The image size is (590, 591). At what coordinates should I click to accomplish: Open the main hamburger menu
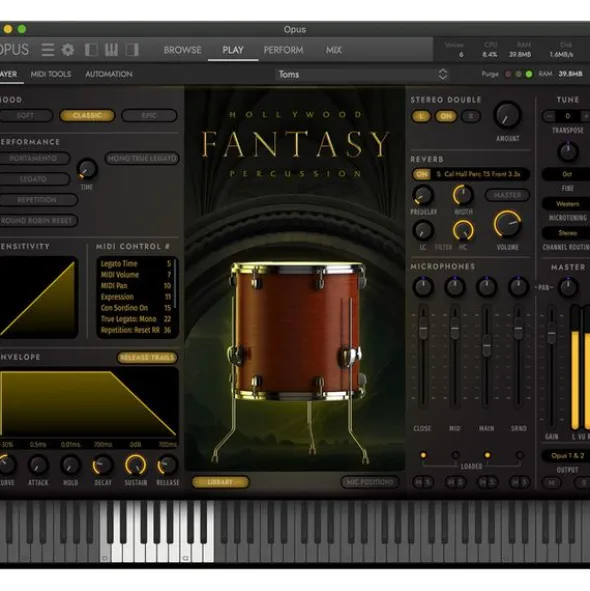click(x=48, y=49)
